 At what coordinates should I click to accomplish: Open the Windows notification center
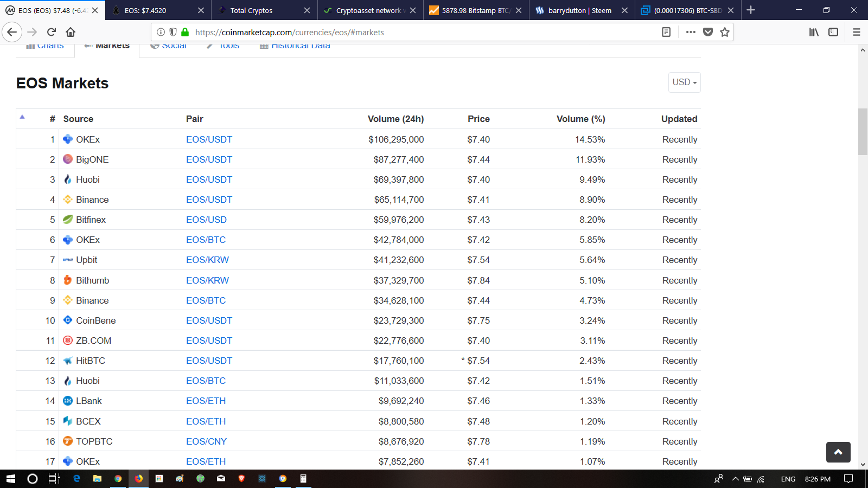[x=848, y=479]
